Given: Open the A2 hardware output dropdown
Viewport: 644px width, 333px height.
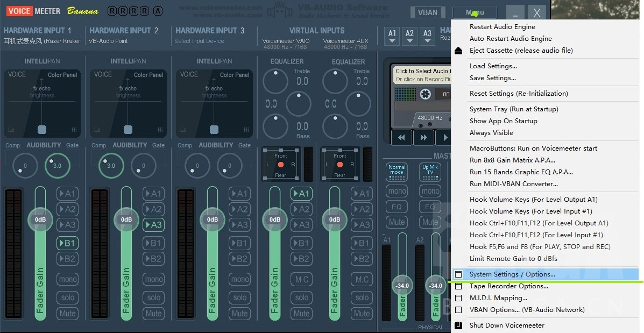Looking at the screenshot, I should click(x=410, y=36).
